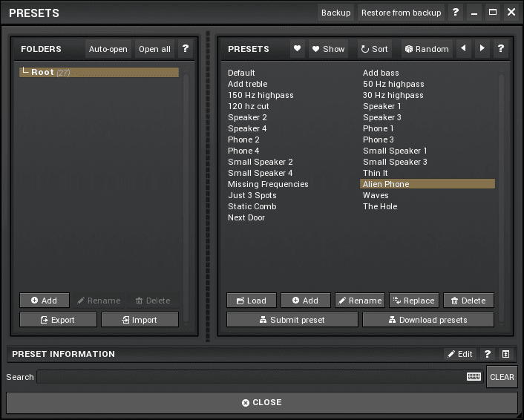Screen dimensions: 524x420
Task: Pick a Random preset
Action: click(427, 49)
